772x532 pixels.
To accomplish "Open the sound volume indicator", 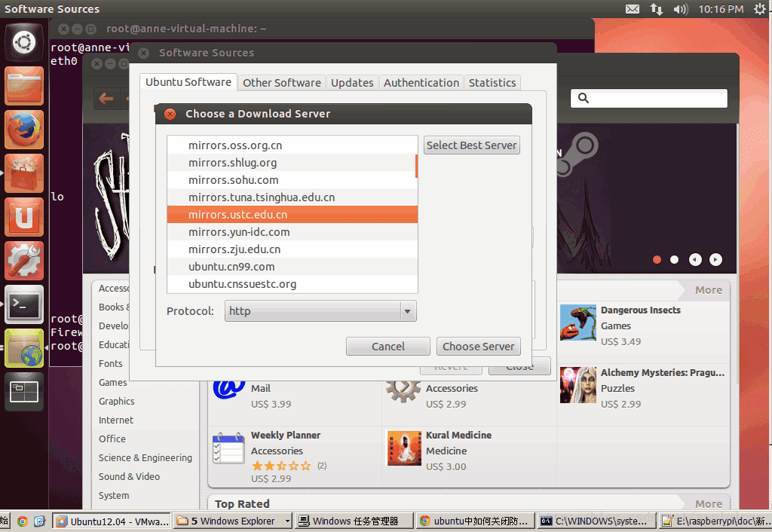I will (x=681, y=9).
